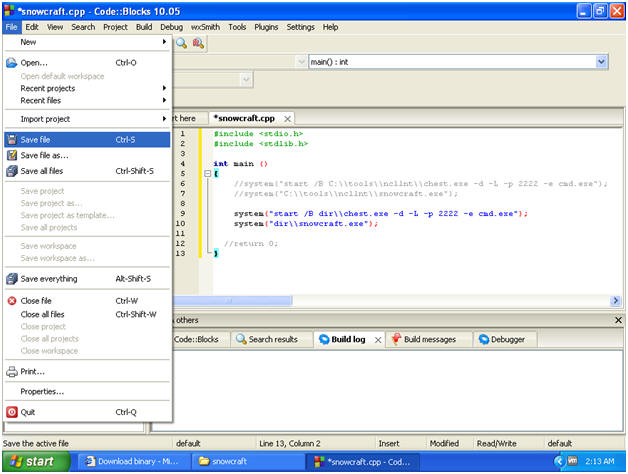628x474 pixels.
Task: Click the Build messages tab icon
Action: [x=396, y=339]
